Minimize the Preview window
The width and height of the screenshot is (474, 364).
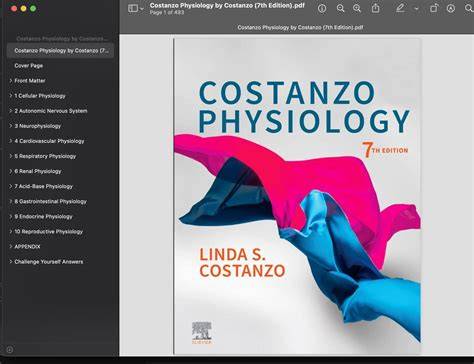24,8
